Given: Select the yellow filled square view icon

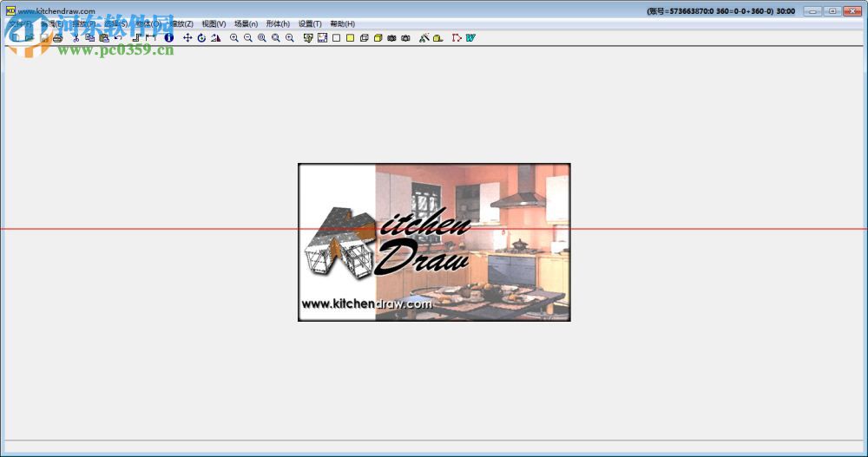Looking at the screenshot, I should 350,37.
